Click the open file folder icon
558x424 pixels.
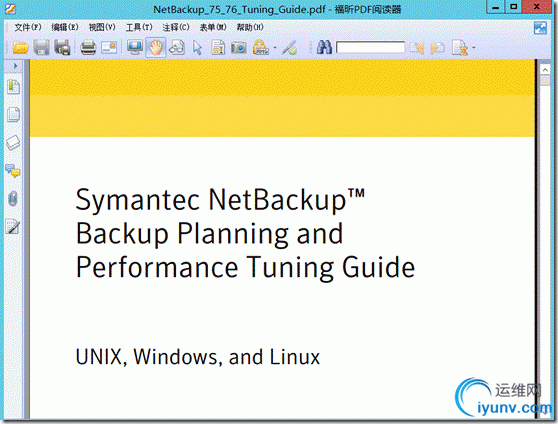point(20,47)
